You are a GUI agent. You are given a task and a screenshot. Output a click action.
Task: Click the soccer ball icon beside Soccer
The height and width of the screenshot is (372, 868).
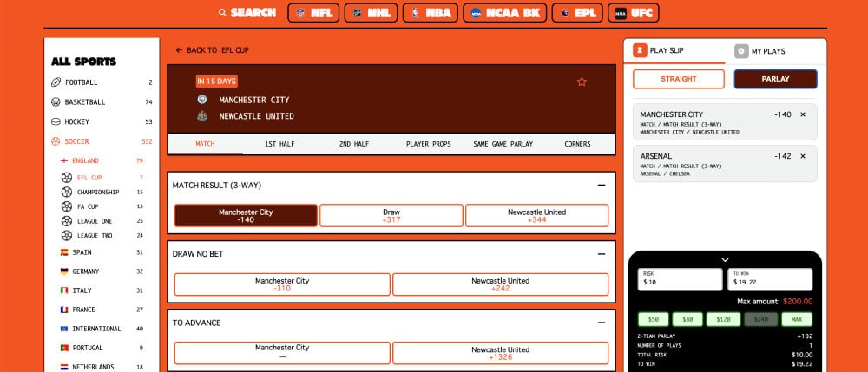tap(56, 141)
